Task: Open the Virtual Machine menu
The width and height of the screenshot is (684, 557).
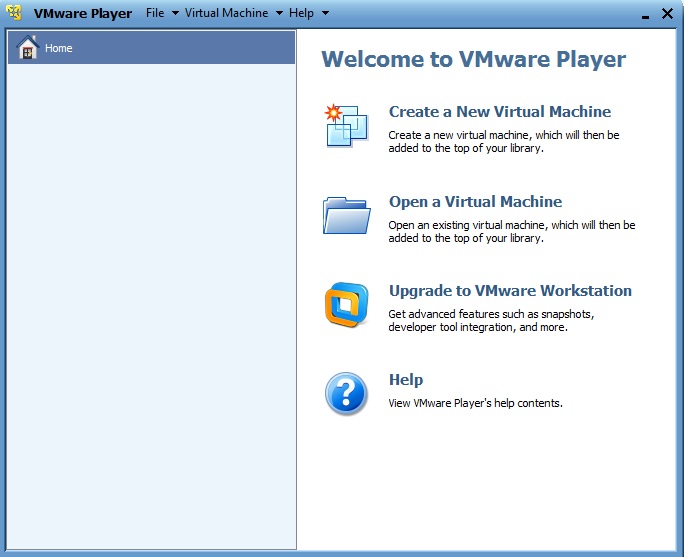Action: [226, 13]
